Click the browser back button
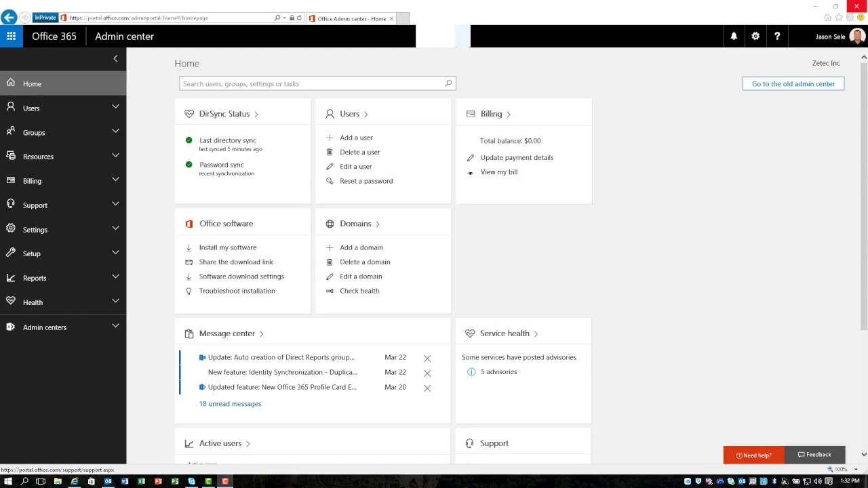This screenshot has height=488, width=868. [x=9, y=18]
